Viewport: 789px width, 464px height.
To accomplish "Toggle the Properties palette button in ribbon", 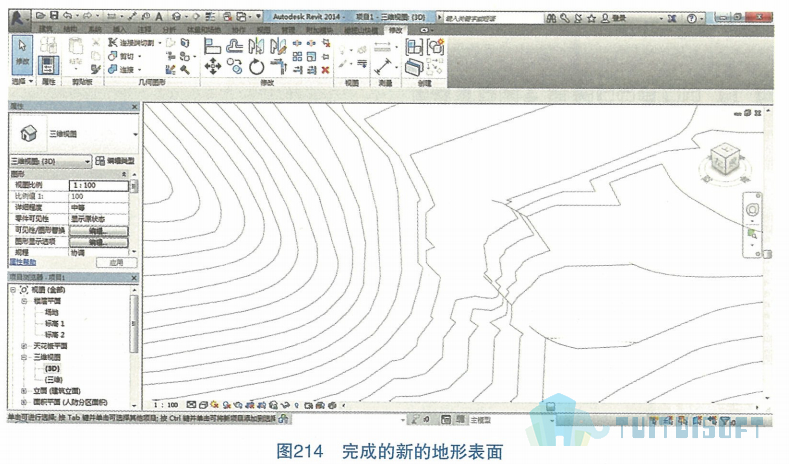I will tap(49, 66).
